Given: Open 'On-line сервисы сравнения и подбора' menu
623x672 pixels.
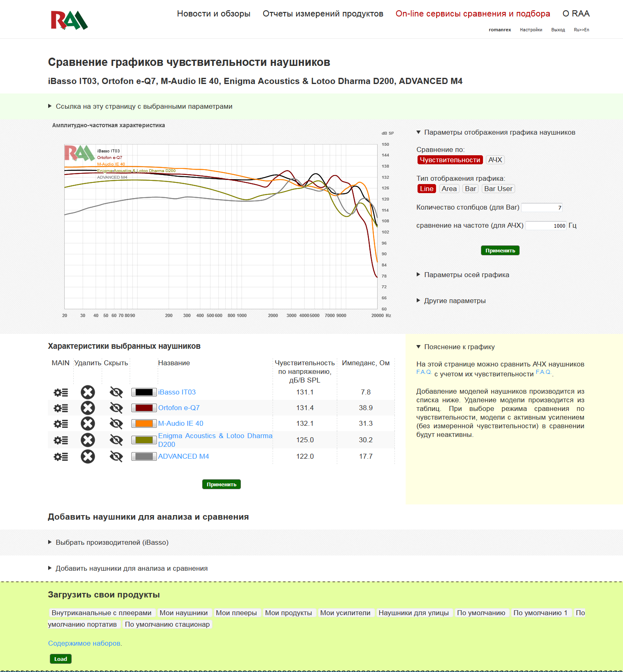Looking at the screenshot, I should click(x=473, y=14).
